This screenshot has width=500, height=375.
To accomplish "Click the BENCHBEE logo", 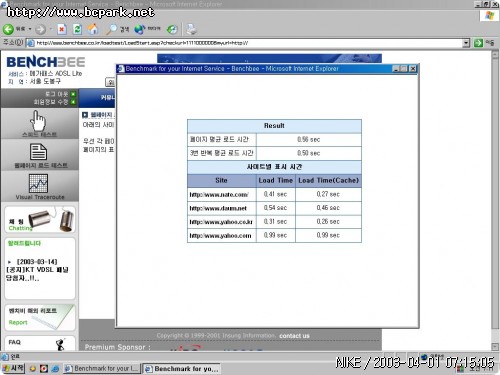I will click(46, 62).
